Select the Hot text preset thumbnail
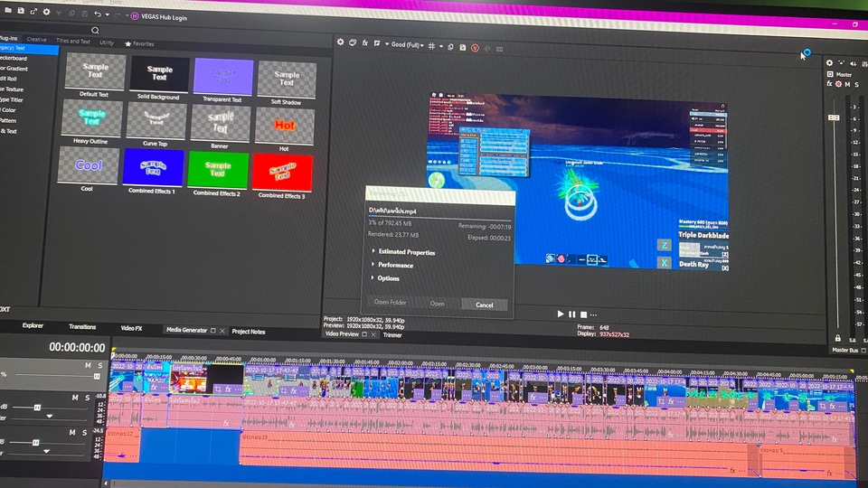Screen dimensions: 868x488 point(285,126)
